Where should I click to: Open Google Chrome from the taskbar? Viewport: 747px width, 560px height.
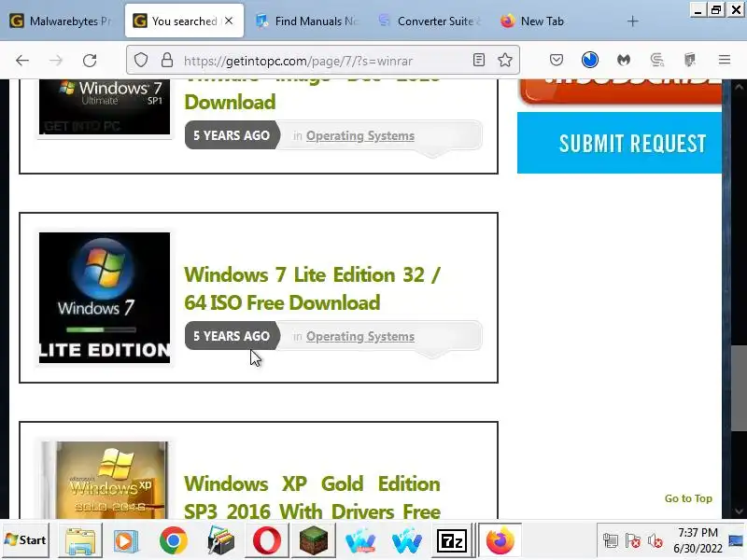(x=173, y=541)
